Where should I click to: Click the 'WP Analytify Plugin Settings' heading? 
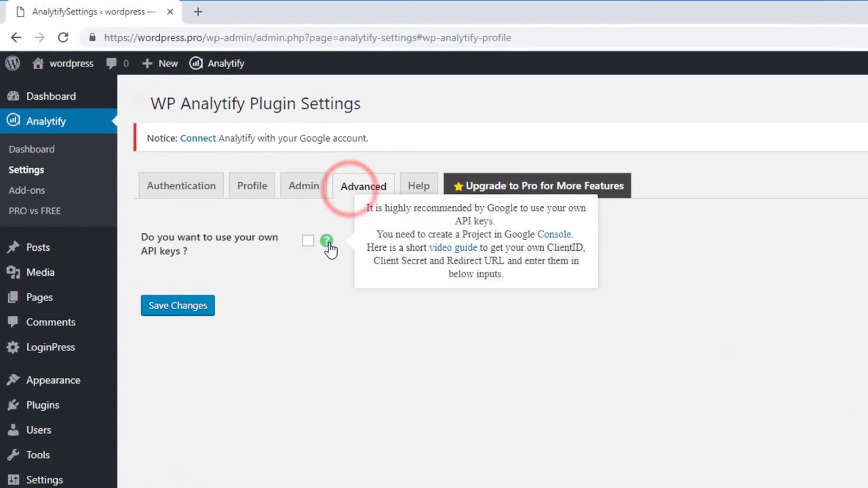click(x=255, y=104)
